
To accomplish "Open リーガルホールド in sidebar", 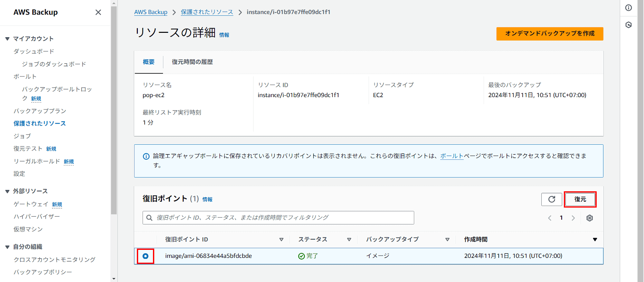I will (37, 161).
